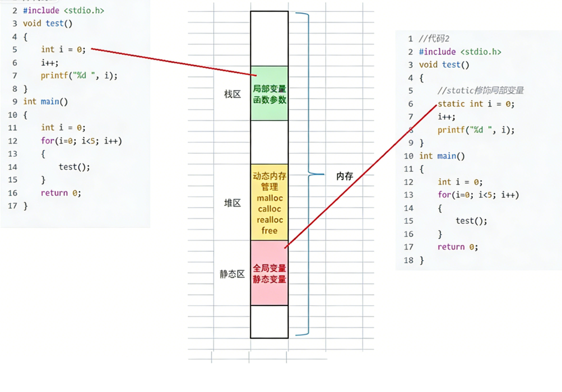The image size is (562, 392).
Task: Click the printf statement on left code line 7
Action: tap(79, 75)
